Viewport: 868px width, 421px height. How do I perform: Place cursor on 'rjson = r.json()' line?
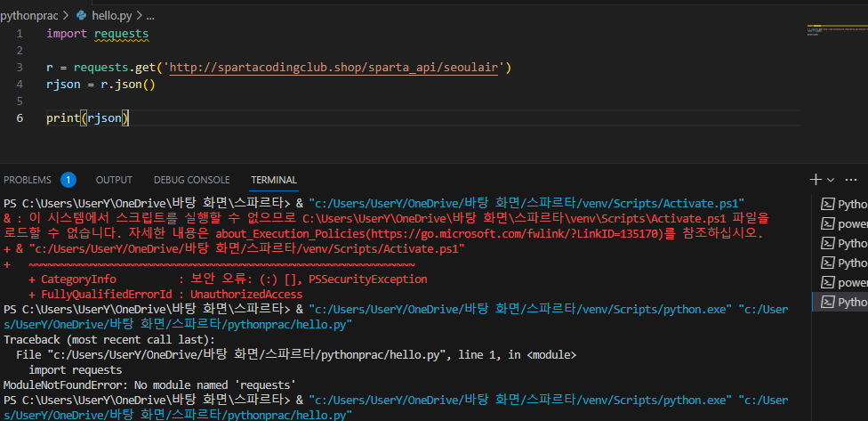(x=100, y=85)
